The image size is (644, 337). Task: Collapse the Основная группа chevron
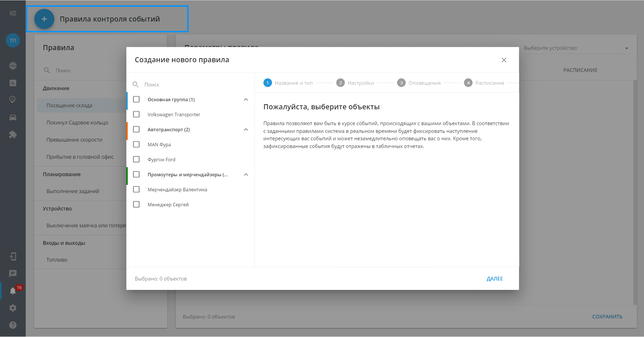pyautogui.click(x=246, y=100)
